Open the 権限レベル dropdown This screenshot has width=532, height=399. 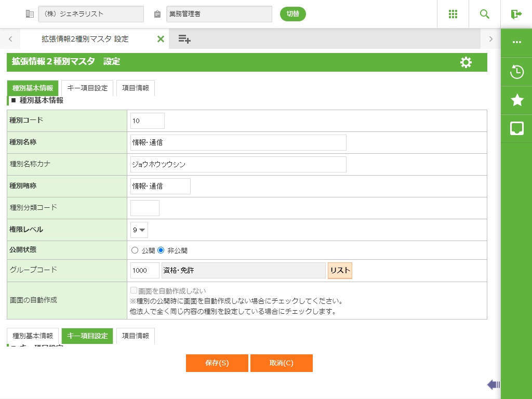point(139,230)
